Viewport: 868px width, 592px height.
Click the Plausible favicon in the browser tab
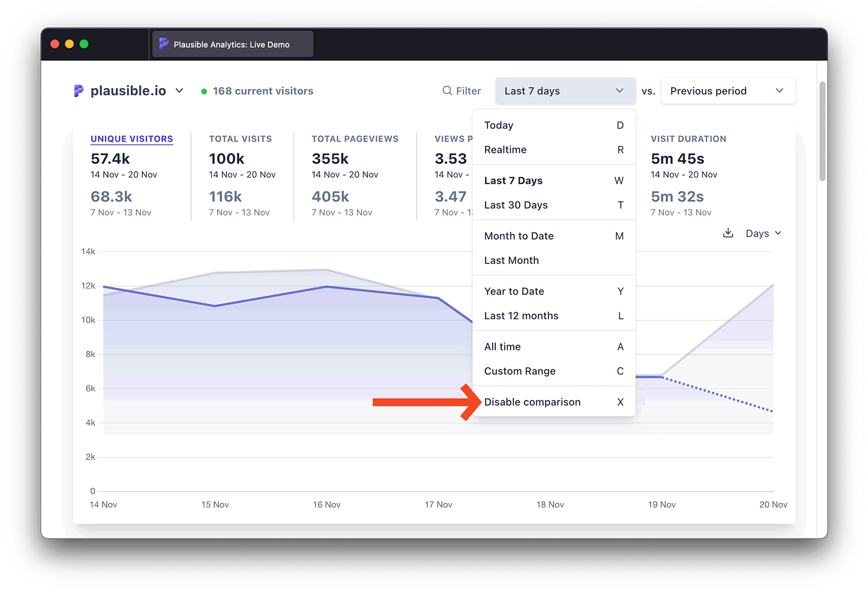pos(163,44)
